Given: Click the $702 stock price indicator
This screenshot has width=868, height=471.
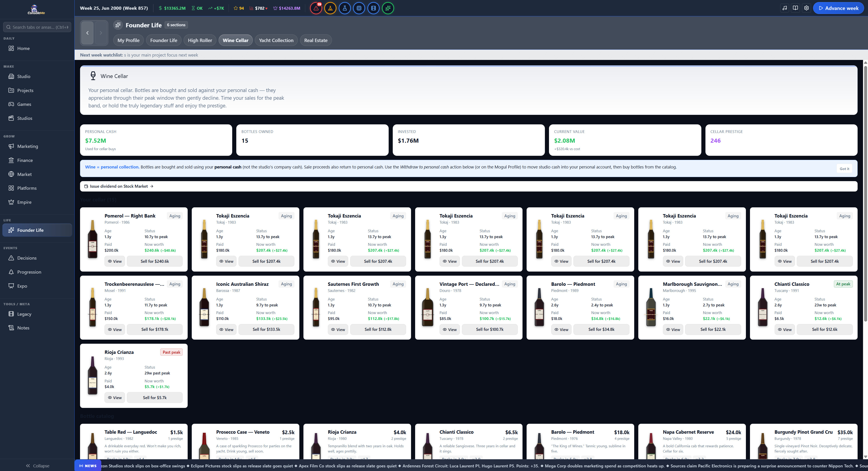Looking at the screenshot, I should coord(258,8).
